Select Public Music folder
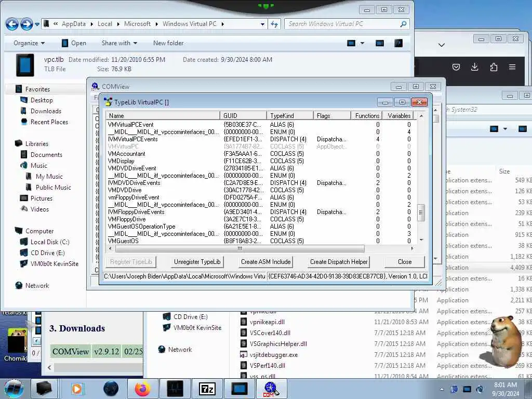The height and width of the screenshot is (399, 532). (54, 187)
